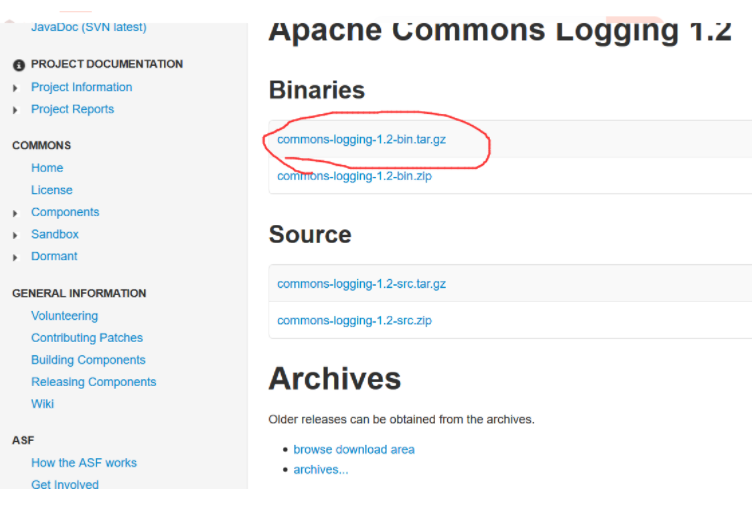Open the archives... link
Screen dimensions: 752x507
click(321, 470)
